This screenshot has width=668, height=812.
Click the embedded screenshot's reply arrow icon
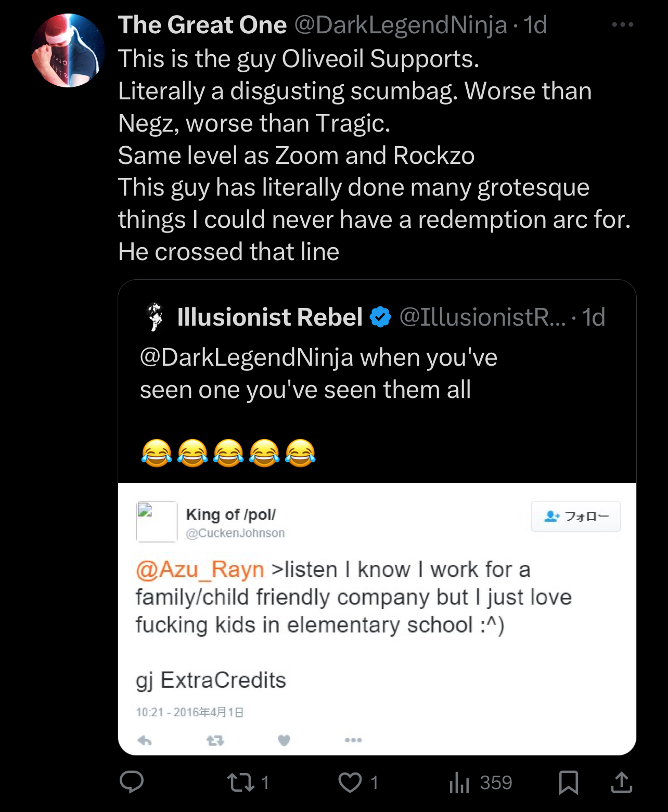(145, 740)
